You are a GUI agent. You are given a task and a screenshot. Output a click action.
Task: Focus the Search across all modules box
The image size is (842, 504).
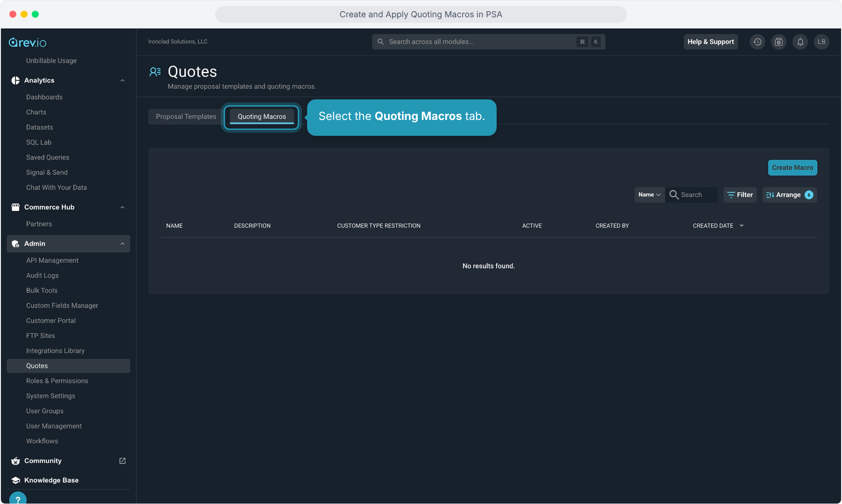click(488, 42)
